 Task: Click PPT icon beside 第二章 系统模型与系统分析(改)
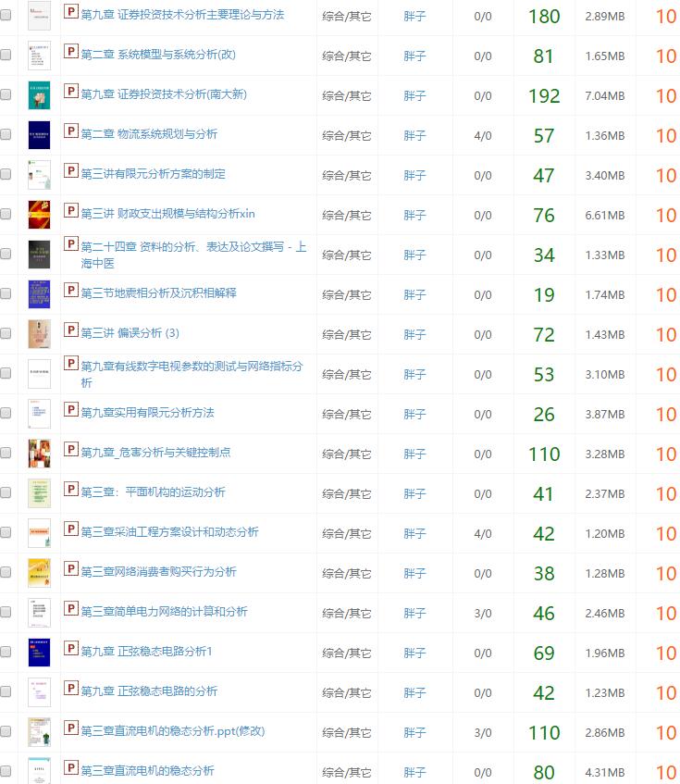70,51
